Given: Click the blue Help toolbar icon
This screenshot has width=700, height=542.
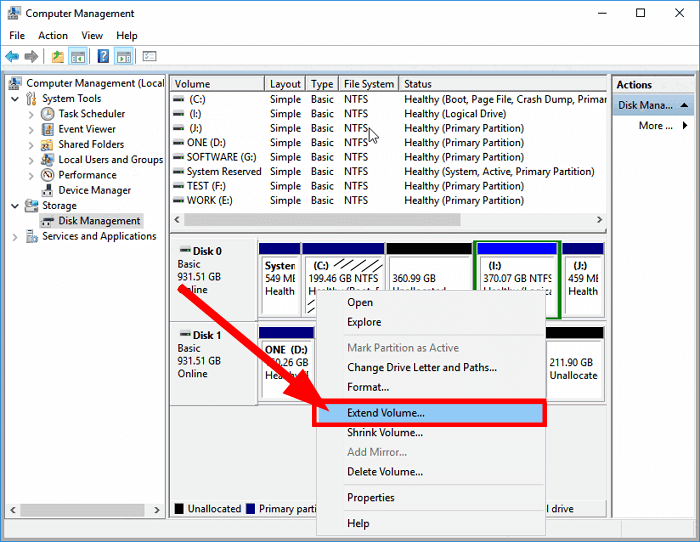Looking at the screenshot, I should click(x=102, y=57).
